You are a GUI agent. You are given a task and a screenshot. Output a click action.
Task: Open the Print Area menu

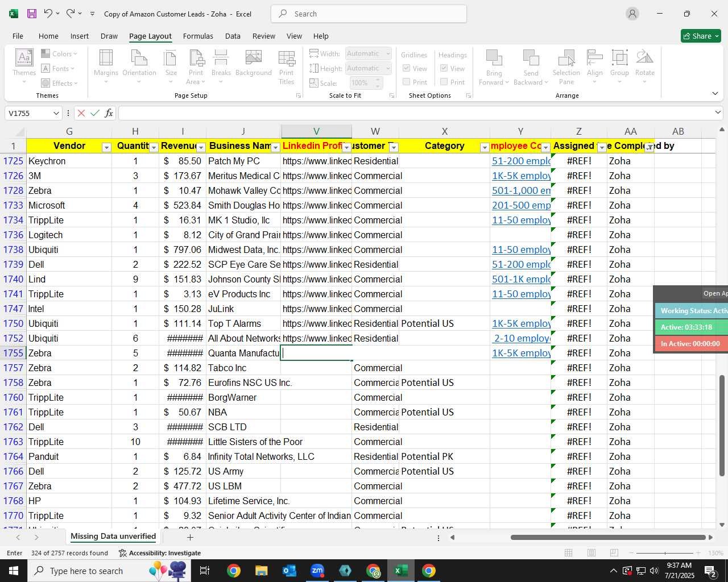[x=196, y=66]
